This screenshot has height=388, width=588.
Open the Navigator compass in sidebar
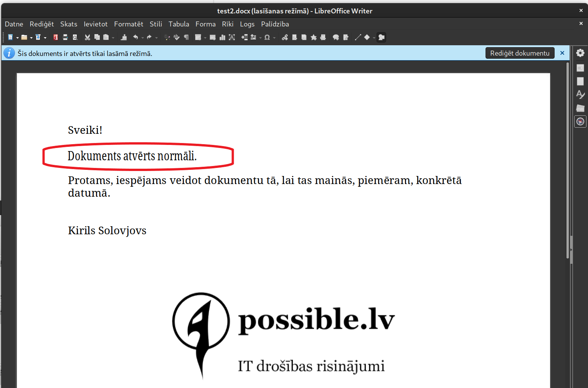(x=580, y=122)
